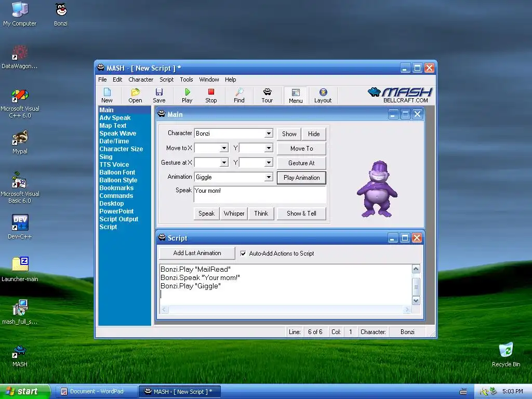Select Speak Wave in sidebar
Screen dimensions: 532x399
(x=118, y=134)
